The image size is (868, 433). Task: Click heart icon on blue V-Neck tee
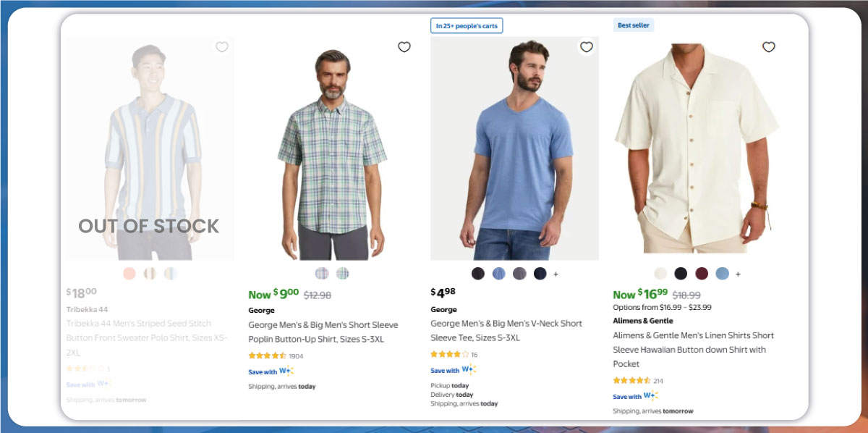tap(587, 47)
